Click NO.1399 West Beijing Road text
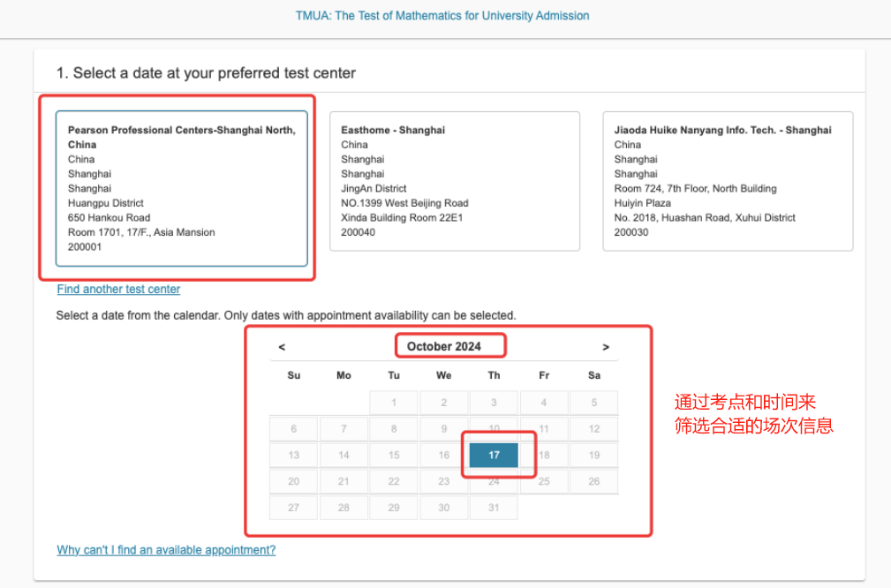Viewport: 891px width, 588px height. tap(404, 203)
